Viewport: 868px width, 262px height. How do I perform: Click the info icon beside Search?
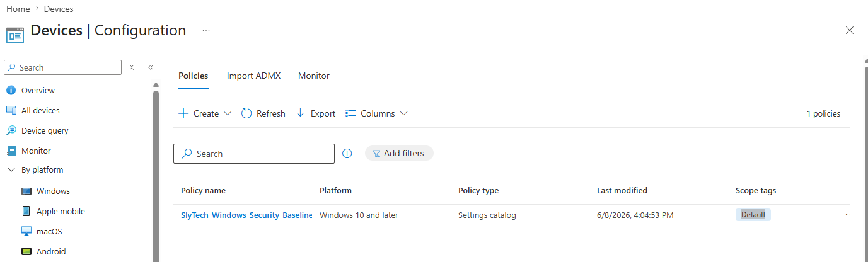pyautogui.click(x=347, y=154)
